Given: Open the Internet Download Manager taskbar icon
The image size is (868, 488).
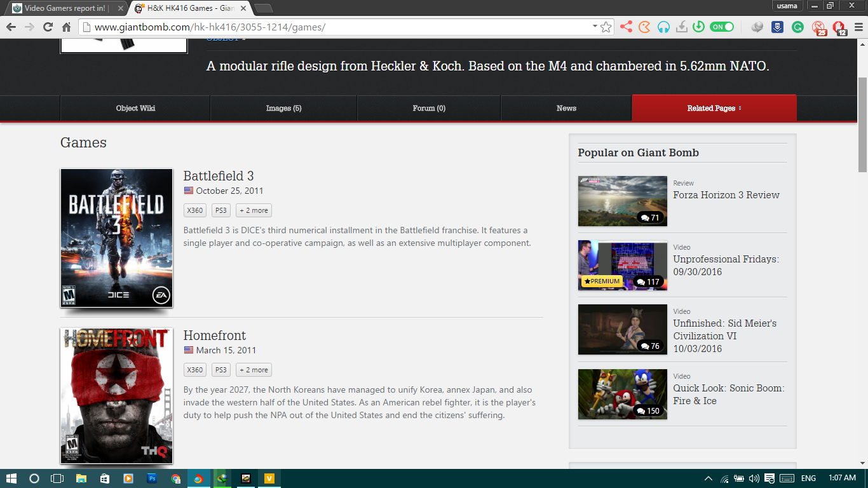Looking at the screenshot, I should click(x=222, y=478).
